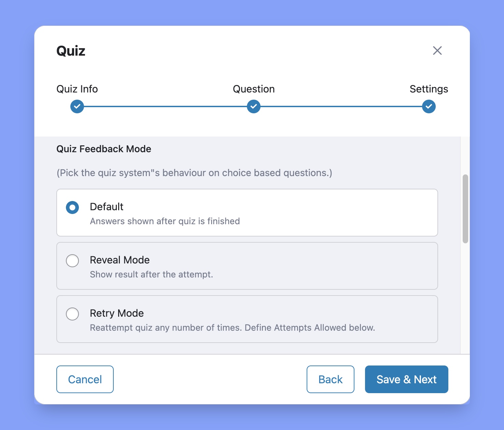The image size is (504, 430).
Task: Click the Save & Next button
Action: [406, 379]
